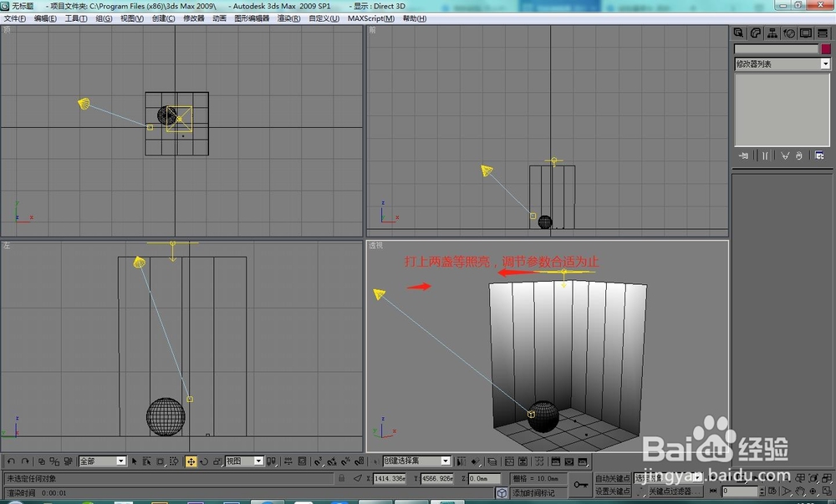Open the Layer Manager
Image resolution: width=836 pixels, height=504 pixels.
[492, 461]
